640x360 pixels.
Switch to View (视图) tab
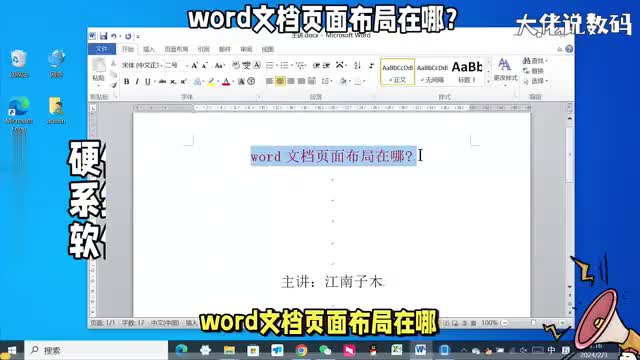[x=267, y=49]
